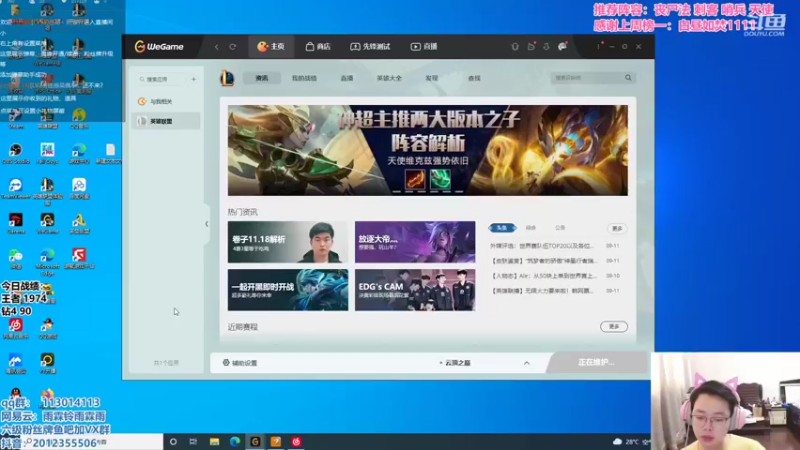Select the 头条 headlines pill tab
800x450 pixels.
pyautogui.click(x=502, y=228)
